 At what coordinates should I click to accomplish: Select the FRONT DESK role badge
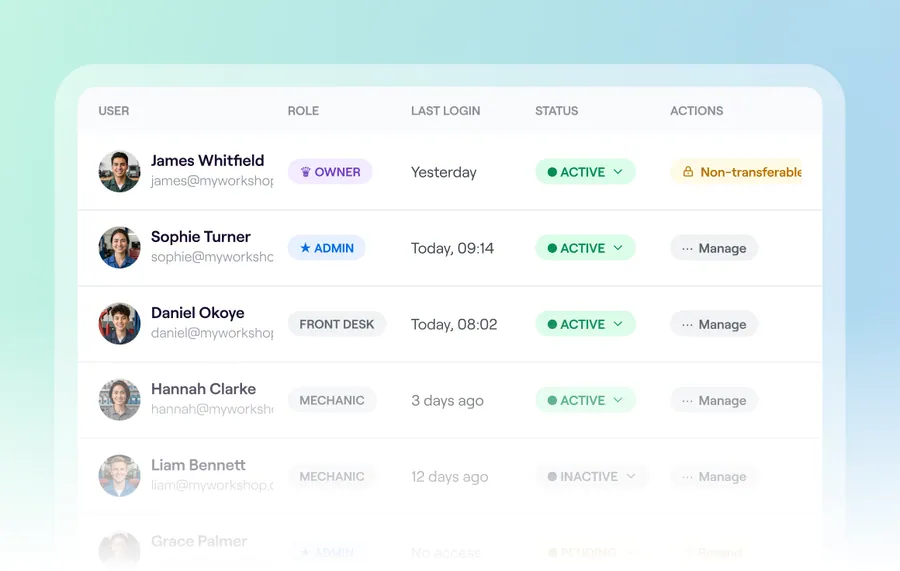337,324
